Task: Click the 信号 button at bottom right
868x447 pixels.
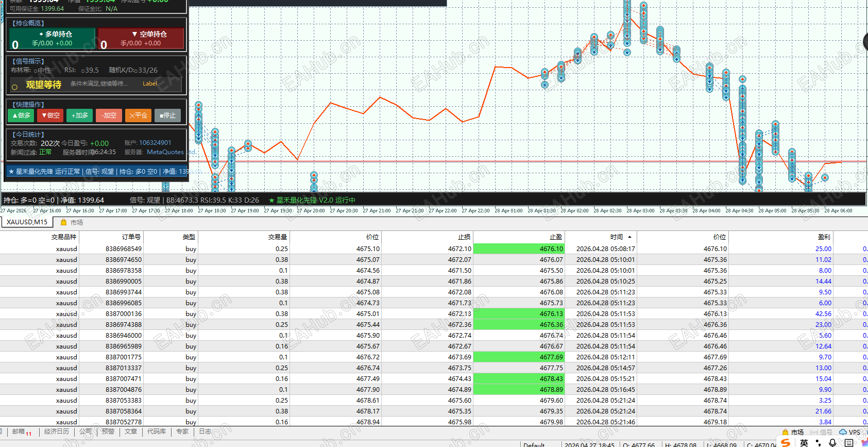Action: pos(821,432)
